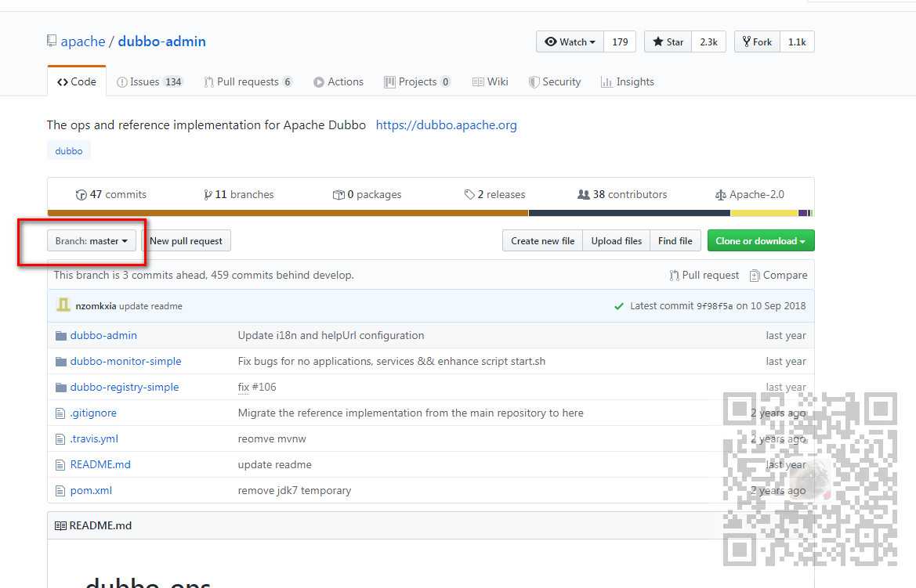This screenshot has height=588, width=916.
Task: Click the license scale icon
Action: (721, 194)
